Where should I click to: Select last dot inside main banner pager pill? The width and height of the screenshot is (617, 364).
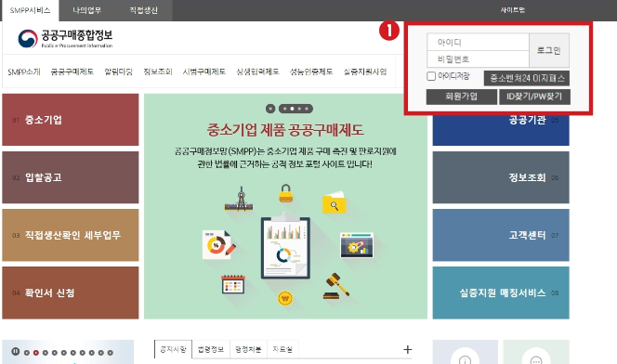307,109
